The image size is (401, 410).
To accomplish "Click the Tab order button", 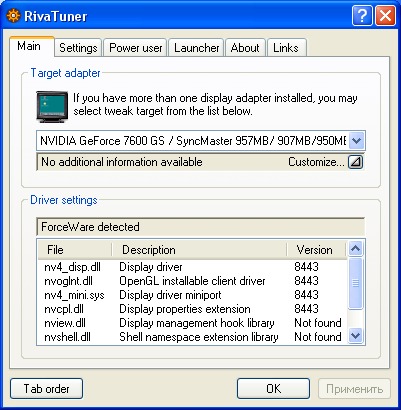I will [x=46, y=389].
